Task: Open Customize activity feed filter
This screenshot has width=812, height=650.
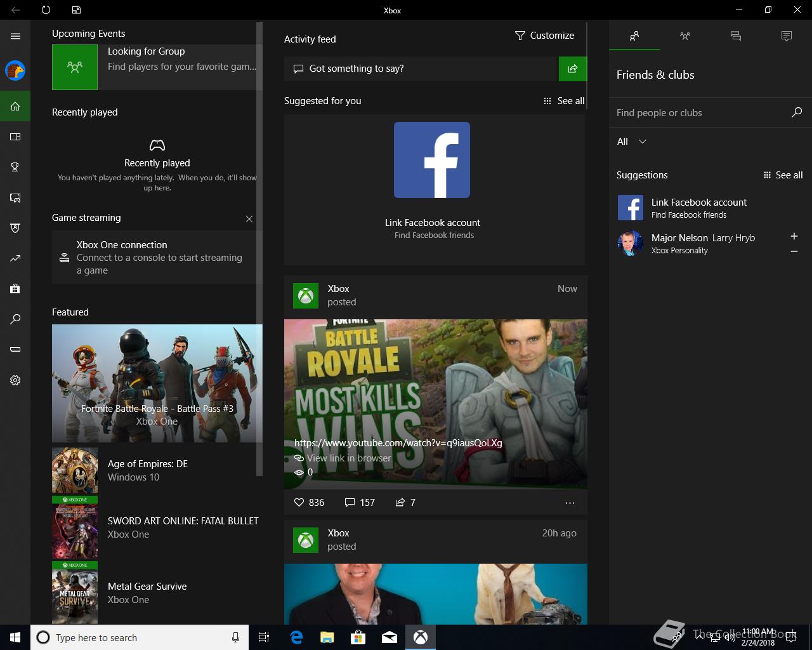Action: (x=544, y=36)
